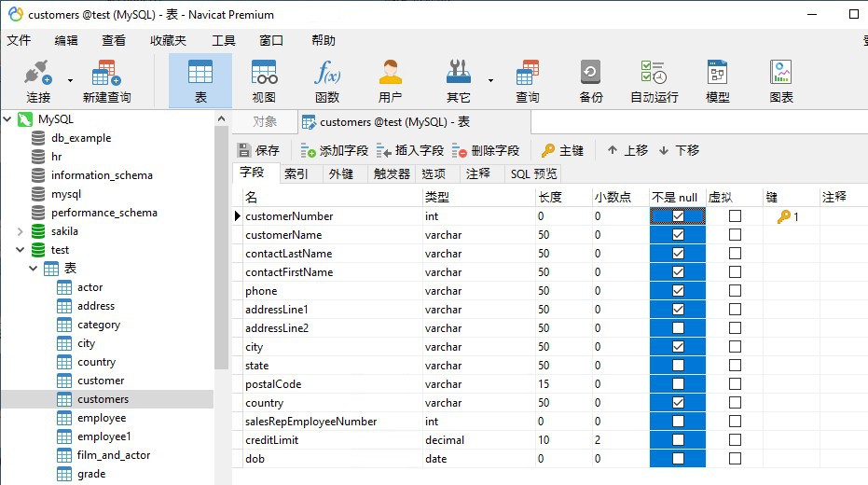The height and width of the screenshot is (485, 868).
Task: Open the 收藏夹 (Favorites) menu
Action: tap(168, 40)
